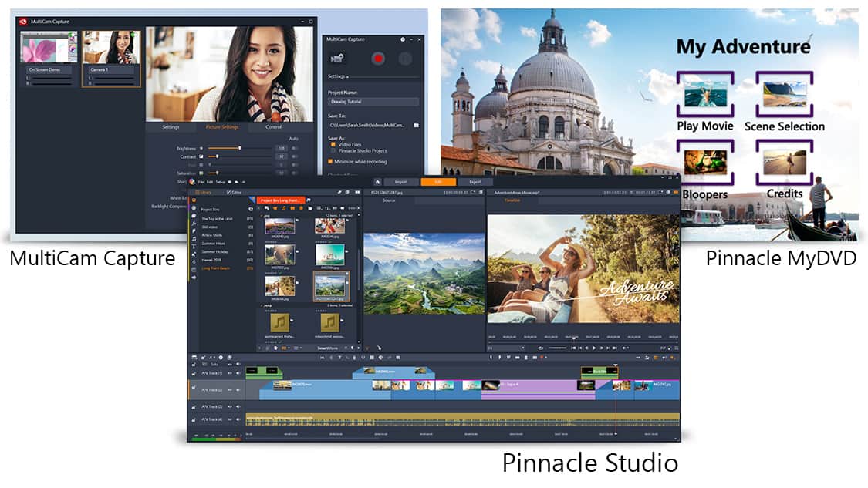Click the timeline playhead marker
868x488 pixels.
(x=615, y=365)
